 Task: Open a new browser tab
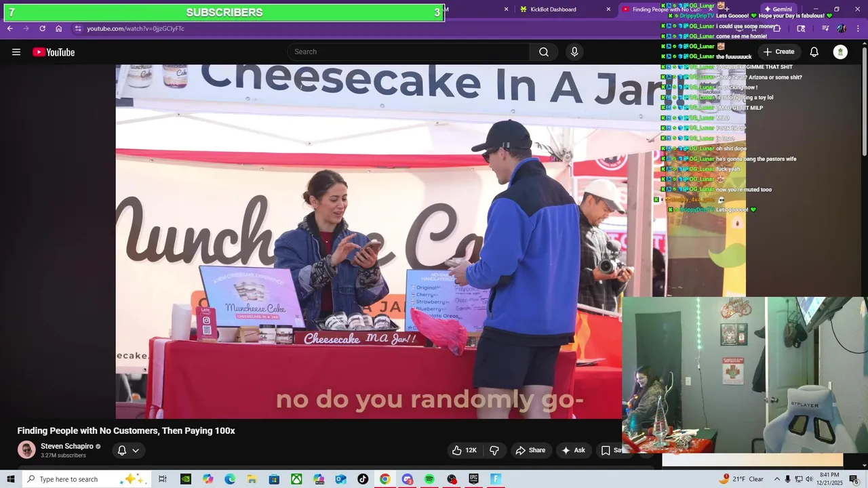(726, 9)
